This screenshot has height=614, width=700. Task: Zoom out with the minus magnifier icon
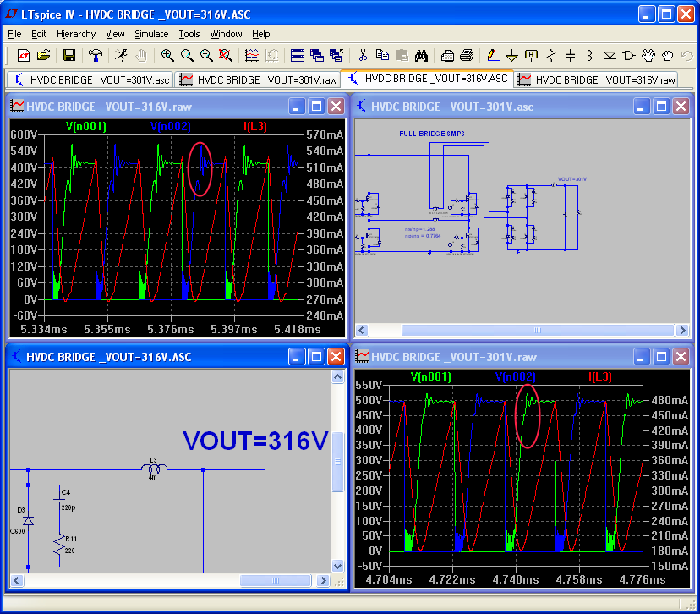coord(206,55)
